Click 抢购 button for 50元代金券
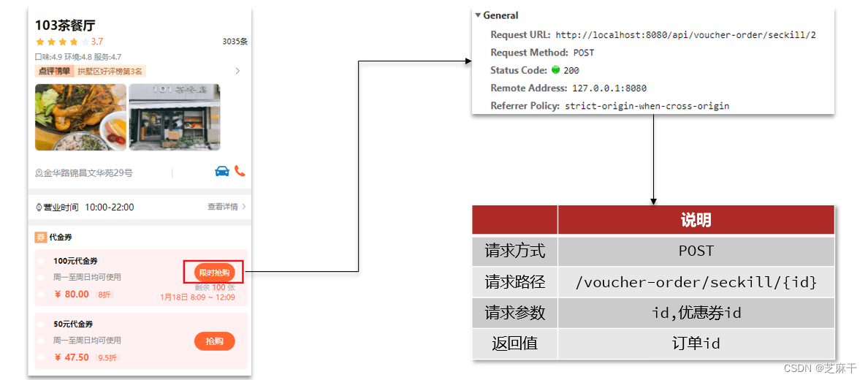Image resolution: width=868 pixels, height=380 pixels. (214, 341)
